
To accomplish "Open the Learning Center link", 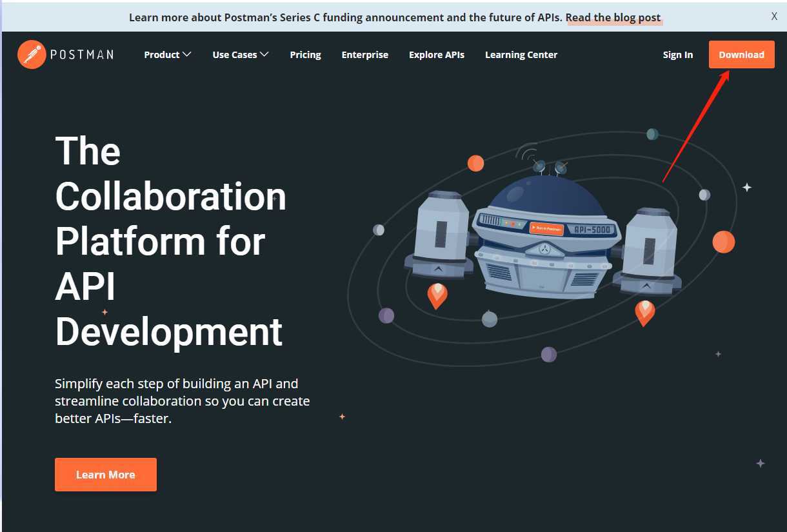I will 521,55.
